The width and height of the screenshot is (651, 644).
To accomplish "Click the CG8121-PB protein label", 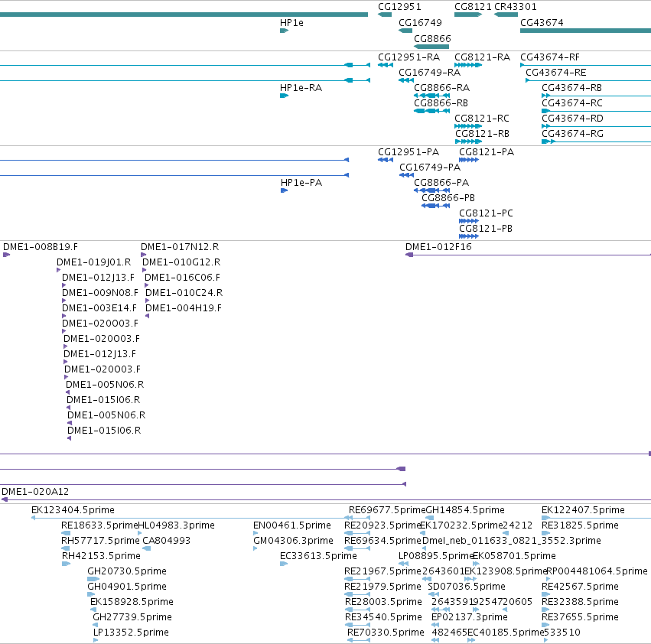I will (485, 229).
